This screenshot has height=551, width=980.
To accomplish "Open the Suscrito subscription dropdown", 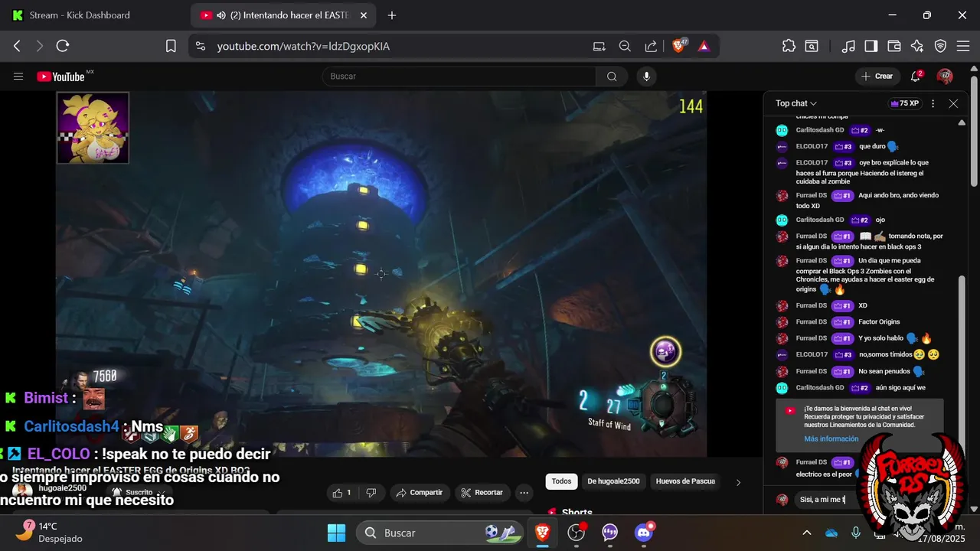I will click(139, 492).
